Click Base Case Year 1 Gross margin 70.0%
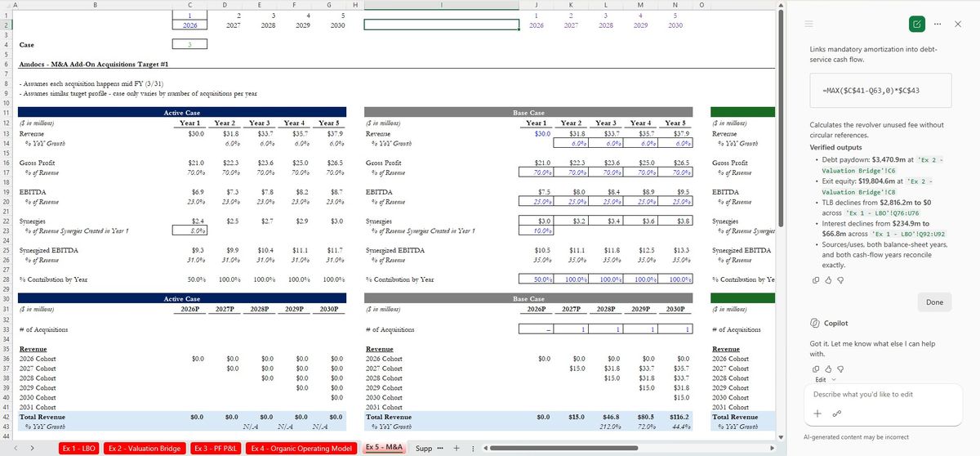Screen dimensions: 980x456 (x=537, y=172)
